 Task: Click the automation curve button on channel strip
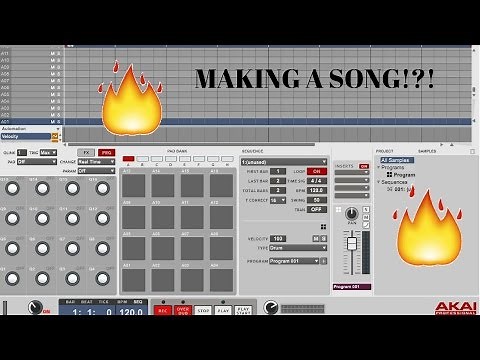pos(366,225)
